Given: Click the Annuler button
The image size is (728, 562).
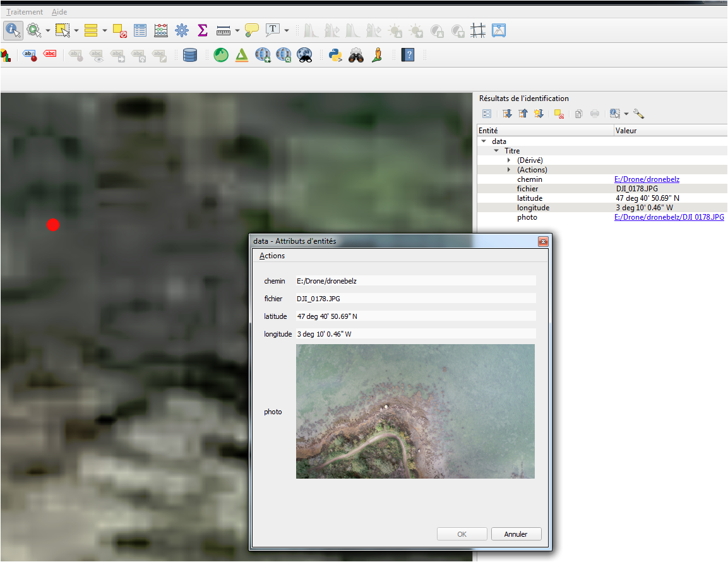Looking at the screenshot, I should (516, 534).
